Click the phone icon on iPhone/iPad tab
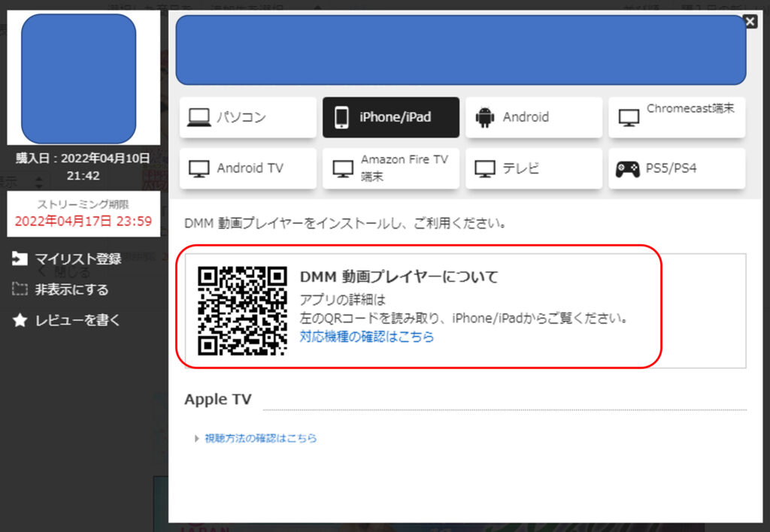This screenshot has width=770, height=532. click(x=341, y=117)
